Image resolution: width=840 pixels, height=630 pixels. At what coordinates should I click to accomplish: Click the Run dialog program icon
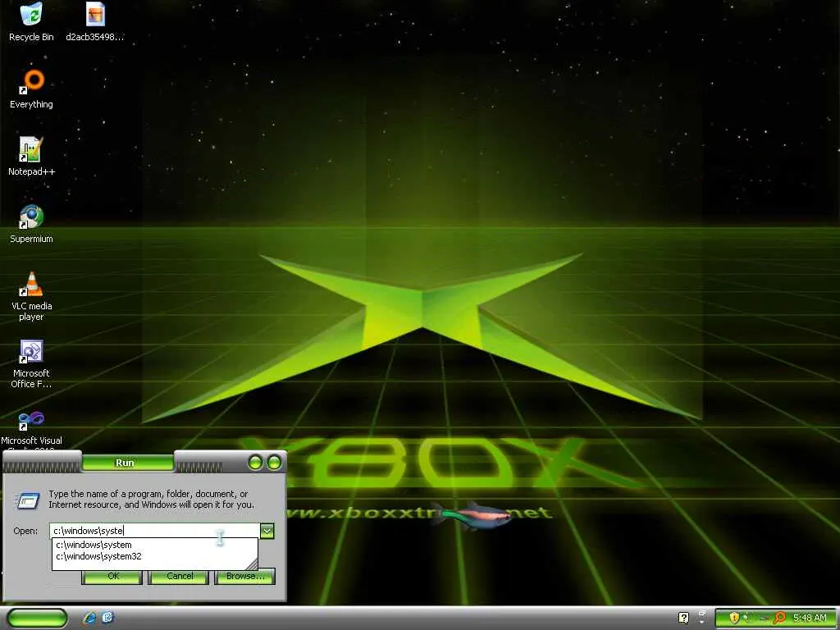pyautogui.click(x=27, y=500)
